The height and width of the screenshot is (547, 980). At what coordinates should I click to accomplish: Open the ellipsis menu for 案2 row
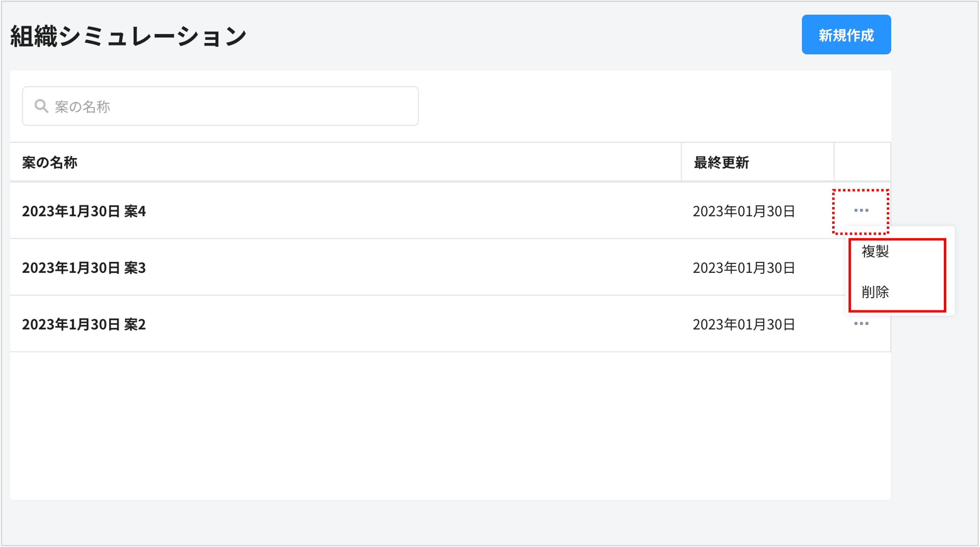(861, 324)
